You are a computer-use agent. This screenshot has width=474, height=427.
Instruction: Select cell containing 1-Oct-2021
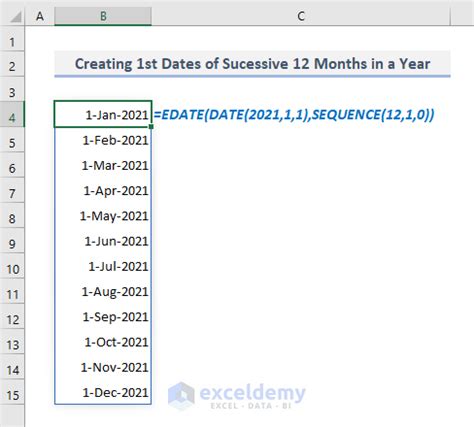[x=103, y=342]
